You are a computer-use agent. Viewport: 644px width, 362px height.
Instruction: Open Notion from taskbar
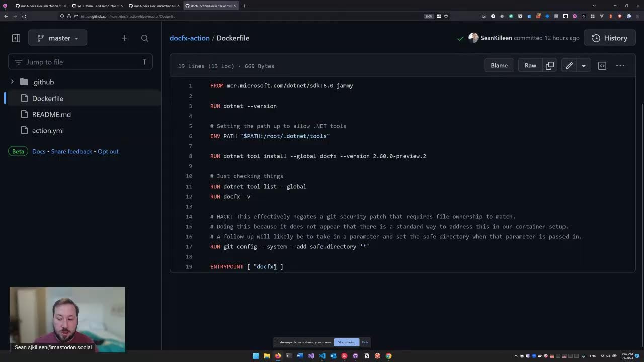coord(366,356)
